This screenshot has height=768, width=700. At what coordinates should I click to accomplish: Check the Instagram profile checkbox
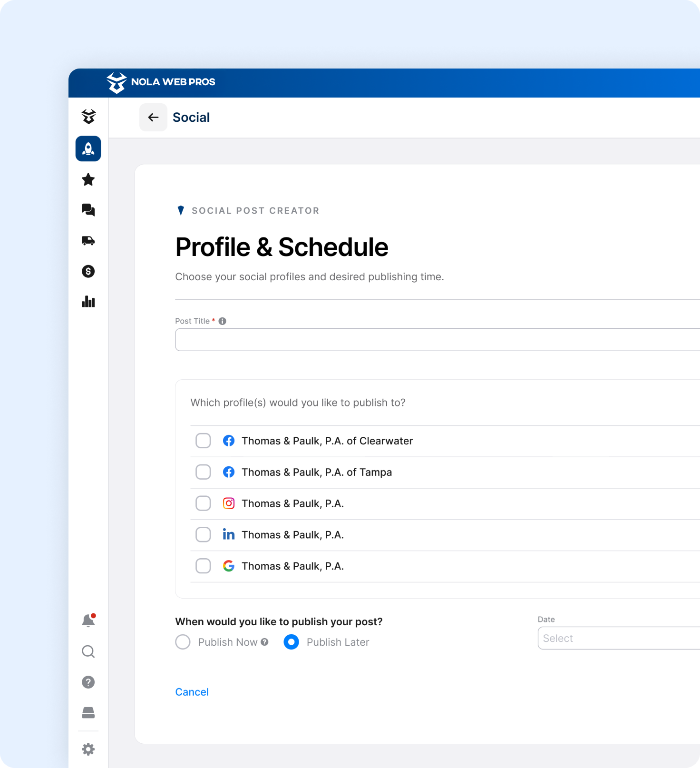pos(203,503)
